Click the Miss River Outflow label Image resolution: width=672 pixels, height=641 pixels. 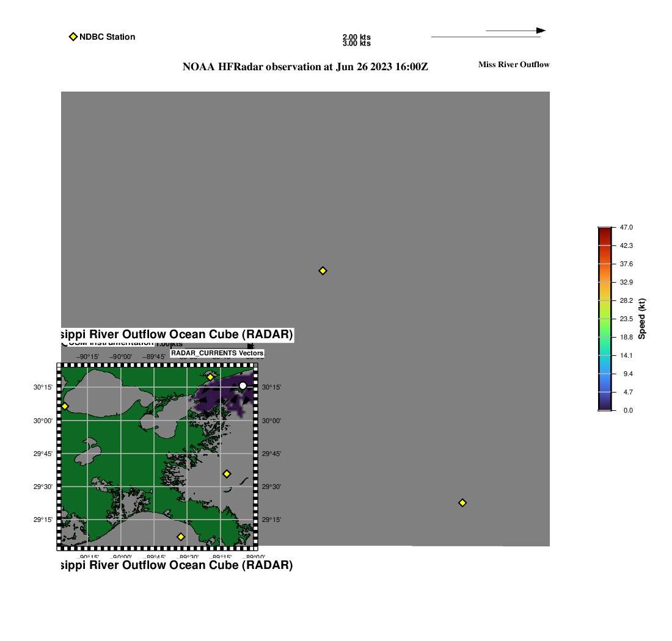pos(514,65)
